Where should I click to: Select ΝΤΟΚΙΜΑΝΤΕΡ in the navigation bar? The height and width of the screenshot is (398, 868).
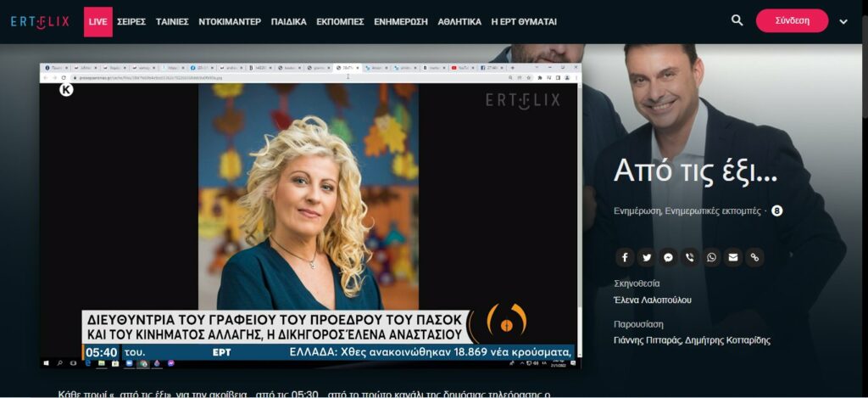[230, 21]
